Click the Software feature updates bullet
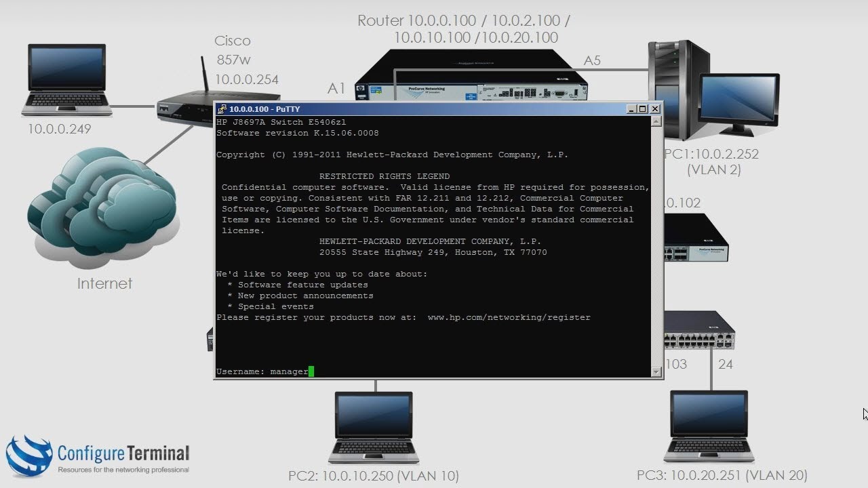868x488 pixels. point(298,285)
